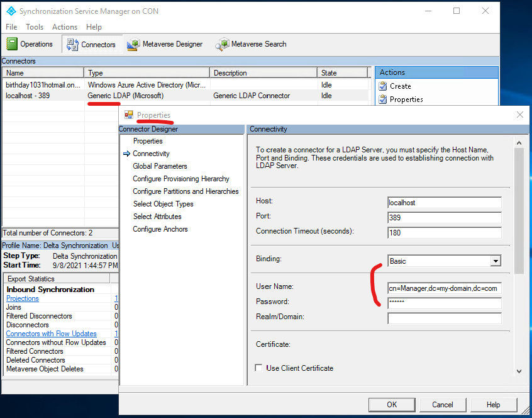Viewport: 532px width, 418px height.
Task: Click the Create action icon
Action: (383, 86)
